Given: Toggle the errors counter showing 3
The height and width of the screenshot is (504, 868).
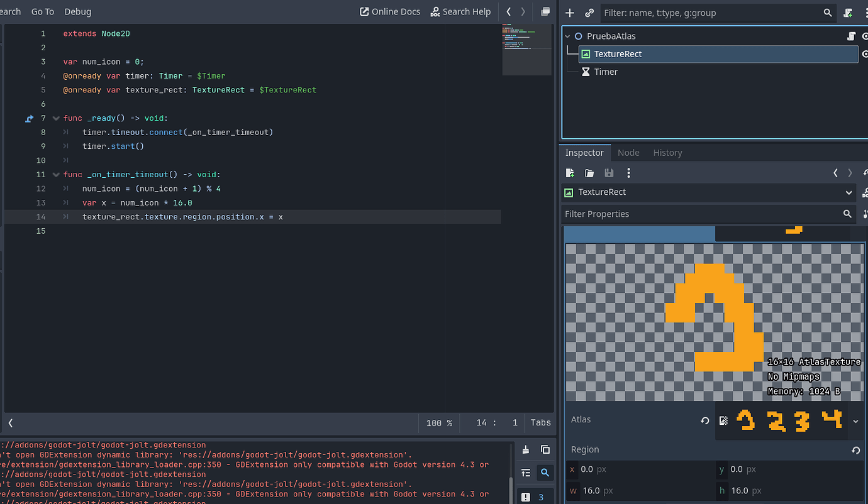Looking at the screenshot, I should (533, 496).
